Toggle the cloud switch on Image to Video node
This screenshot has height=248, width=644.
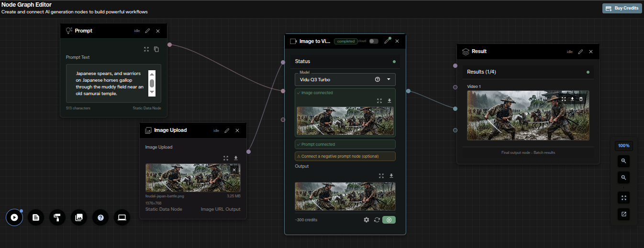(374, 41)
